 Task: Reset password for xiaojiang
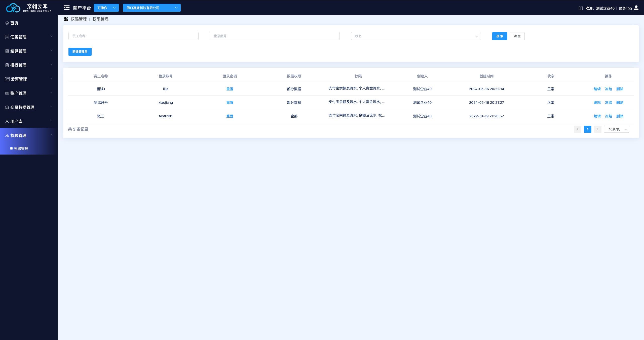(230, 103)
